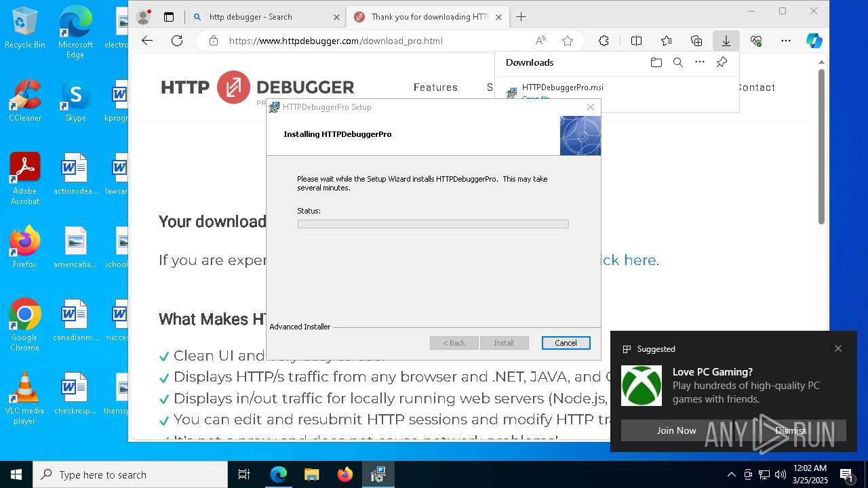Open the Recycle Bin desktop icon
This screenshot has height=488, width=868.
tap(25, 28)
